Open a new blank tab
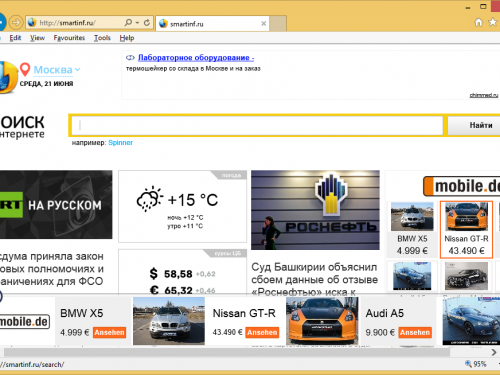The width and height of the screenshot is (500, 375). 278,24
